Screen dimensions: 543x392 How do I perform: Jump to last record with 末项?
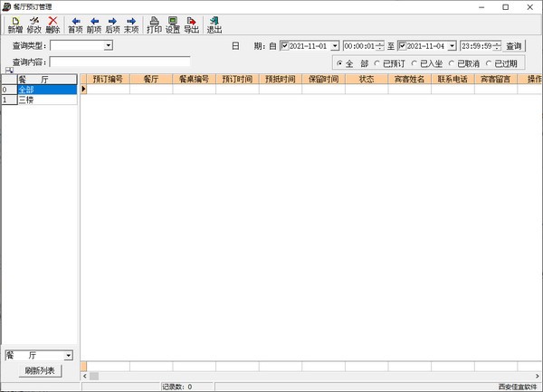pos(132,24)
